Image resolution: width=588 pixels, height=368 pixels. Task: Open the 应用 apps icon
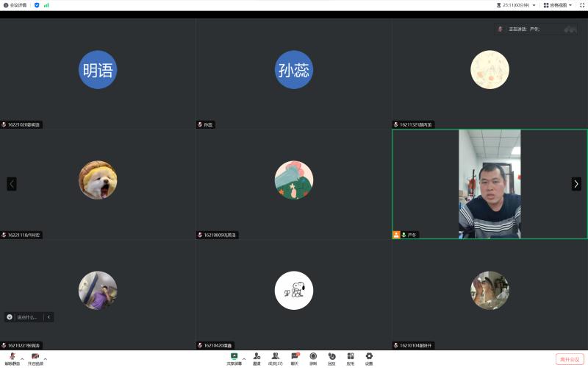click(351, 357)
